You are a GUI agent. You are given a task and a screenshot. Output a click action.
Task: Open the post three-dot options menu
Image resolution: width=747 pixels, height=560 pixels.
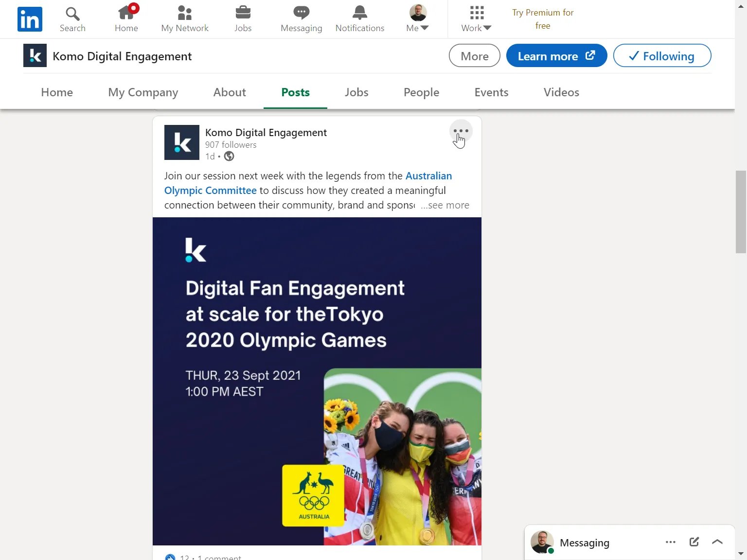(461, 131)
